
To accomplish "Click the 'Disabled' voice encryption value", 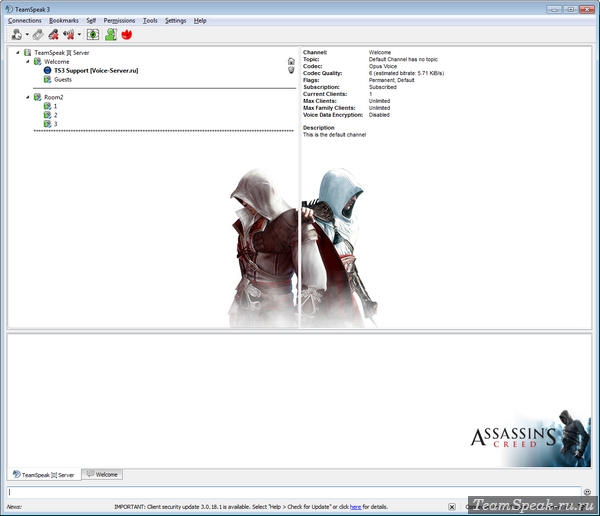I will [x=379, y=115].
